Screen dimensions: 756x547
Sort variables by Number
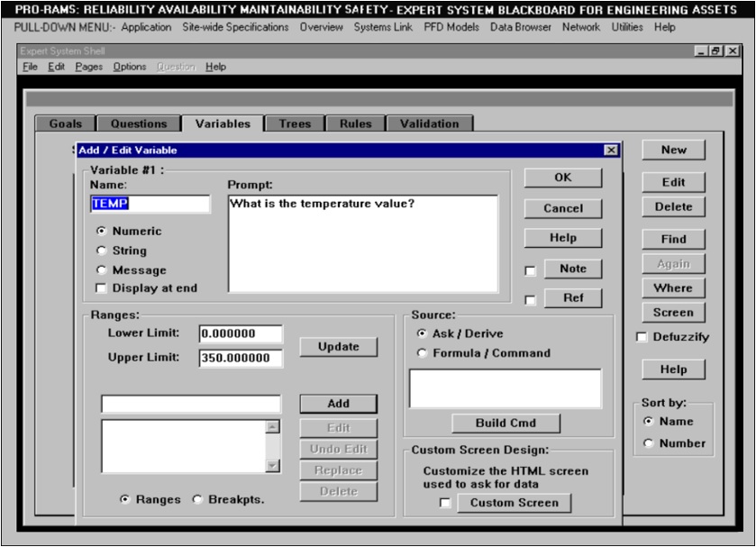pos(649,442)
